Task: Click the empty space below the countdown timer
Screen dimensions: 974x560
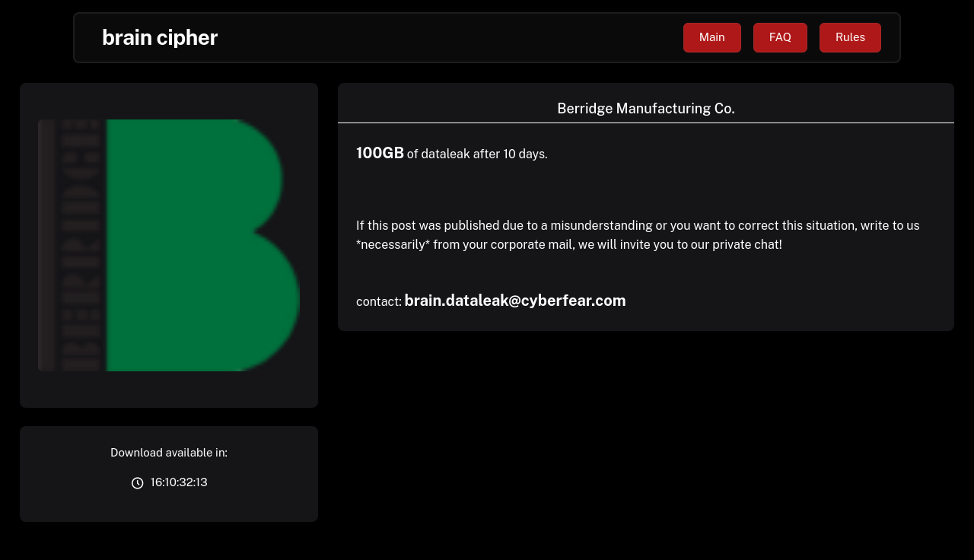Action: (169, 505)
